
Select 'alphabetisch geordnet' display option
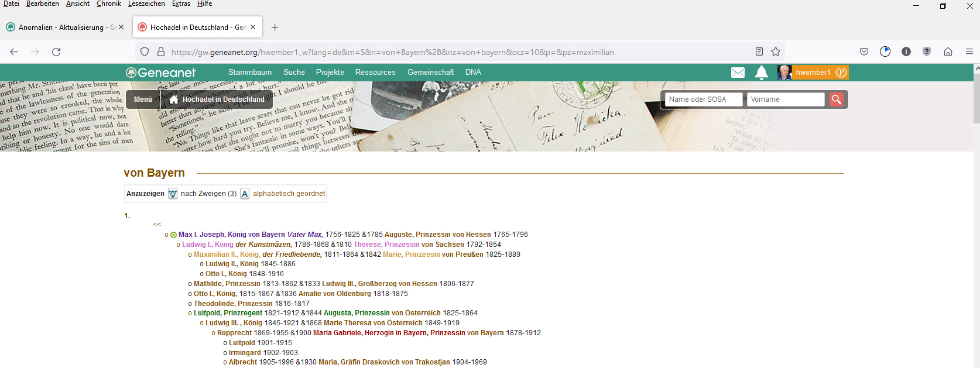[289, 194]
